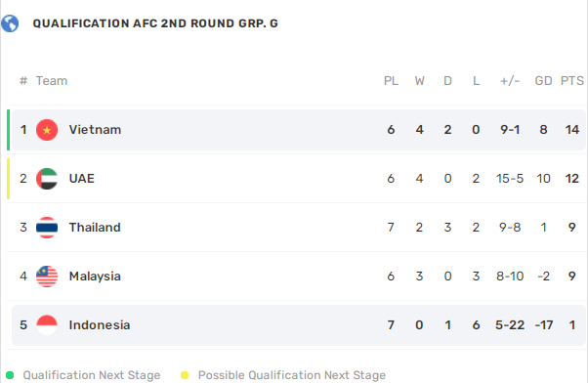The image size is (588, 383).
Task: Click the PTS column header
Action: point(571,81)
